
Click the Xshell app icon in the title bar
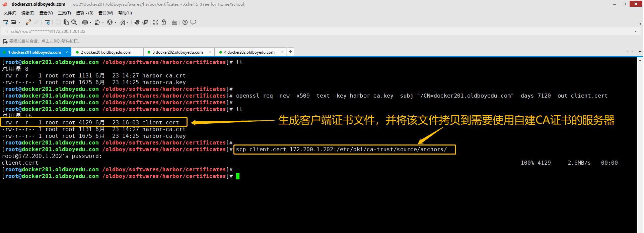[x=5, y=4]
